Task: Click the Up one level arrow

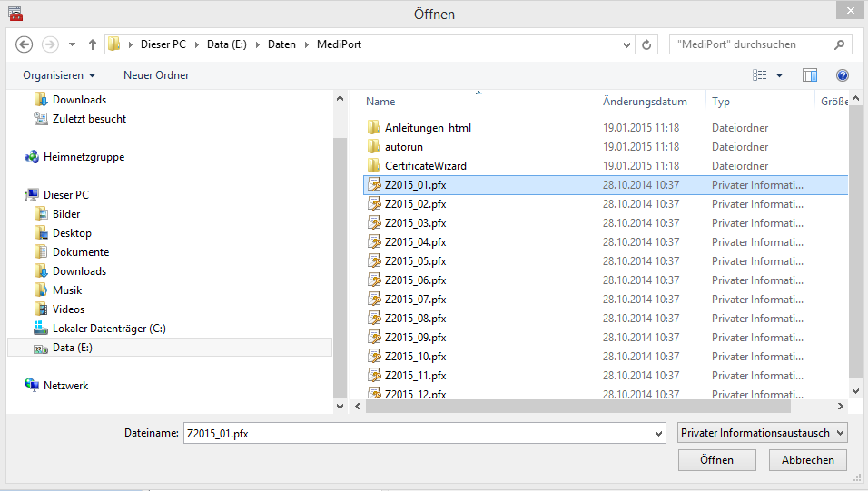Action: [93, 44]
